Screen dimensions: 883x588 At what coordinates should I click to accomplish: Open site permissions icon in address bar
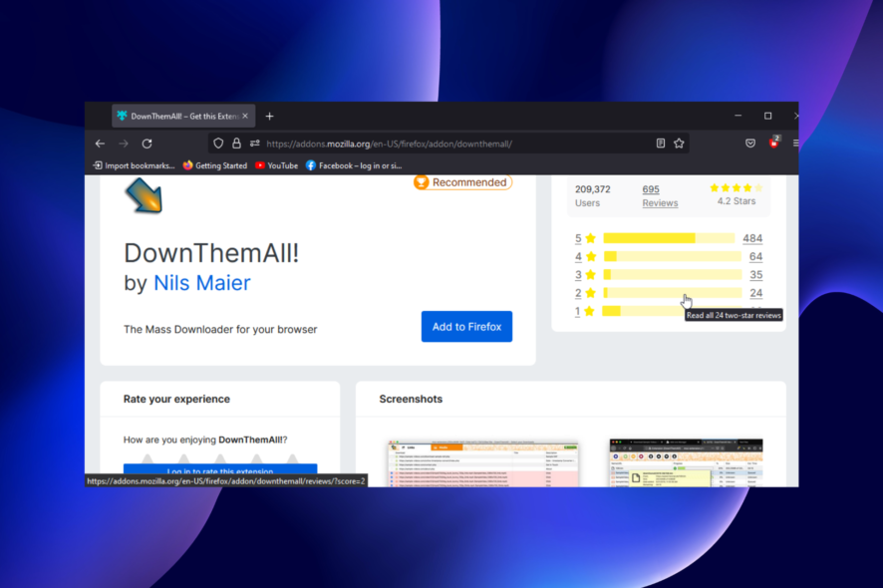coord(254,144)
